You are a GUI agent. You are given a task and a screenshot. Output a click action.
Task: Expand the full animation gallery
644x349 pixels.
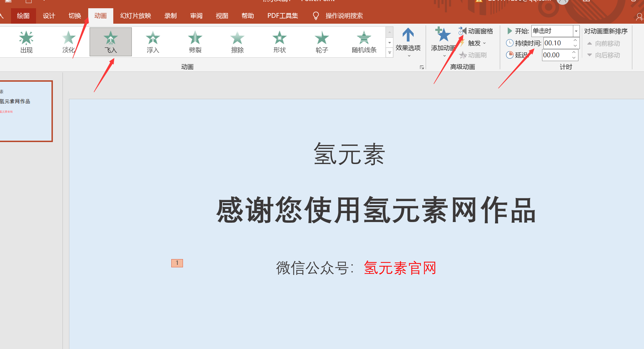tap(389, 53)
